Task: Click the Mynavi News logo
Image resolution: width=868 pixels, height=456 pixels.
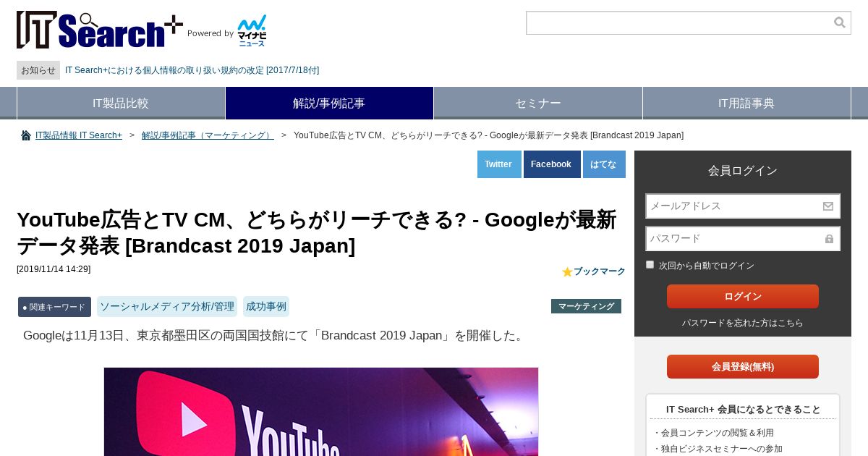Action: click(x=252, y=30)
